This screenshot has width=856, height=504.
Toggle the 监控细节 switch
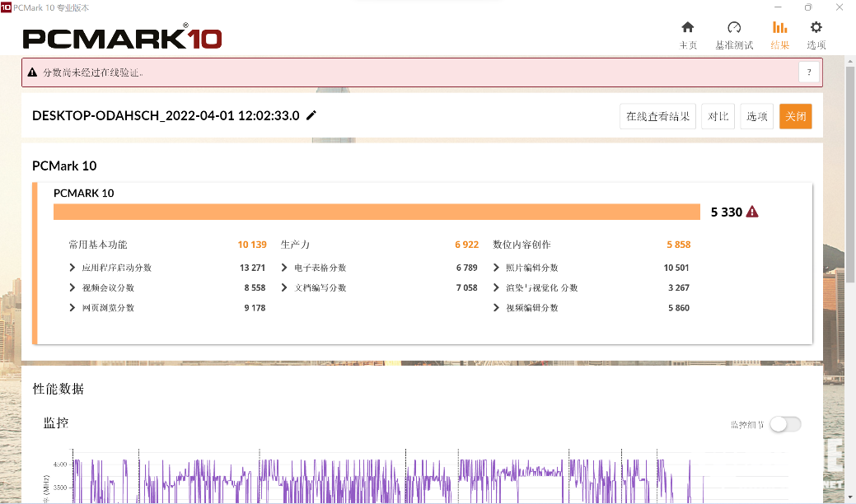coord(784,424)
